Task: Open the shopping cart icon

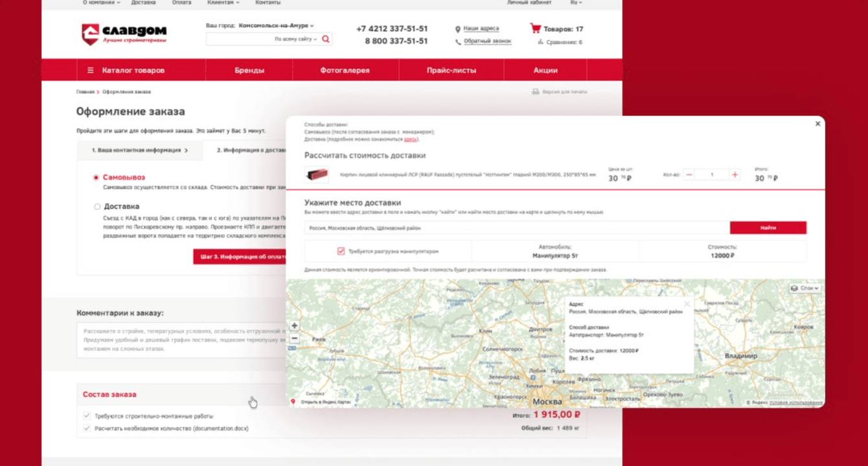Action: click(x=535, y=29)
